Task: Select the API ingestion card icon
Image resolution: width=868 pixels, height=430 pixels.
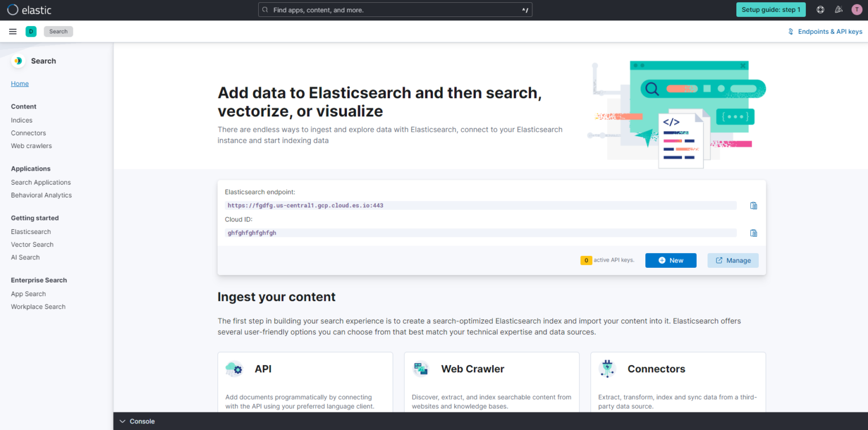Action: (234, 368)
